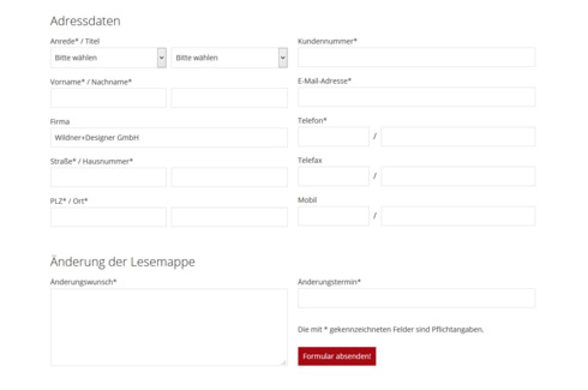
Task: Click the Kundennummer input field
Action: pos(416,57)
